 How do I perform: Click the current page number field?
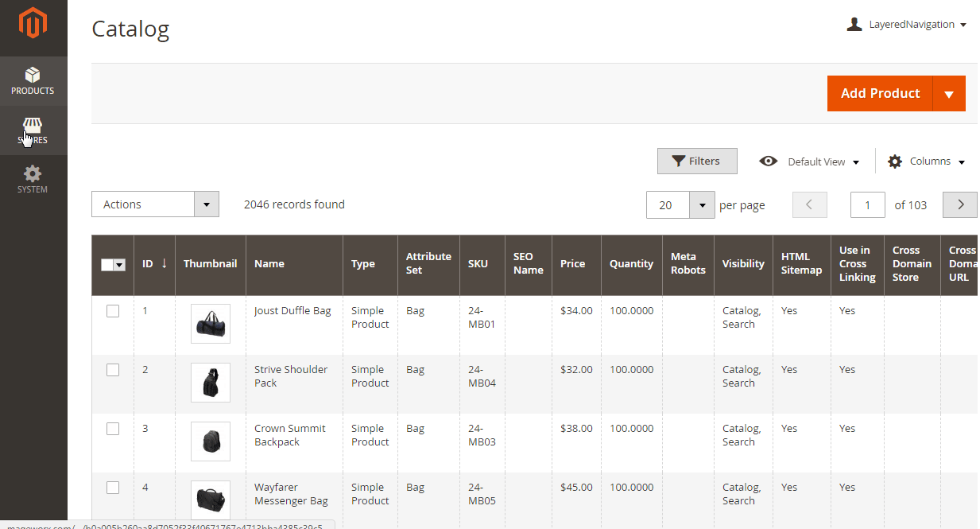pyautogui.click(x=867, y=205)
